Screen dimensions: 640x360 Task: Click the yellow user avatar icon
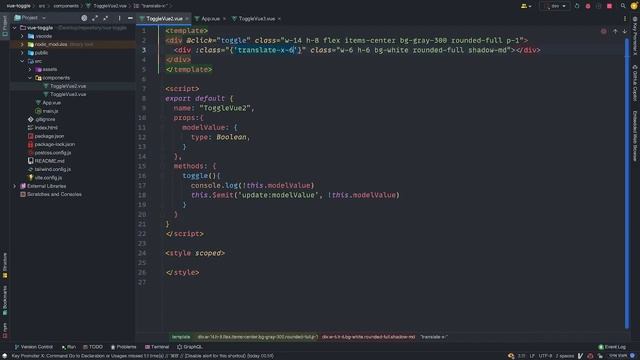point(633,6)
